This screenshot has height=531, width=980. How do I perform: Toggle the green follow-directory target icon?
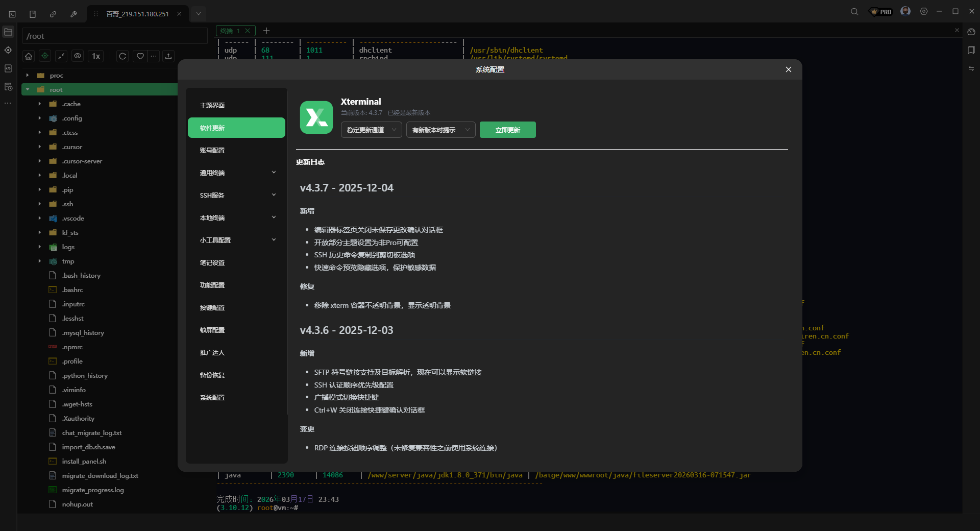click(45, 56)
